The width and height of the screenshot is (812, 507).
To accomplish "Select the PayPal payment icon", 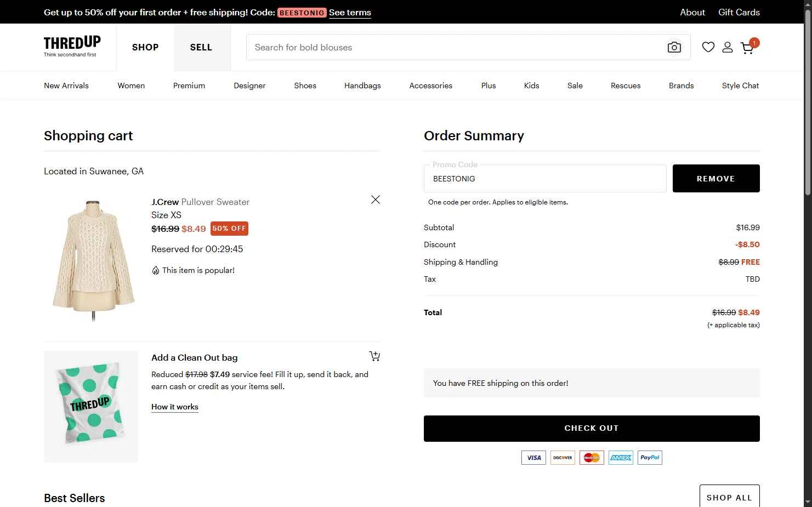I will 650,458.
